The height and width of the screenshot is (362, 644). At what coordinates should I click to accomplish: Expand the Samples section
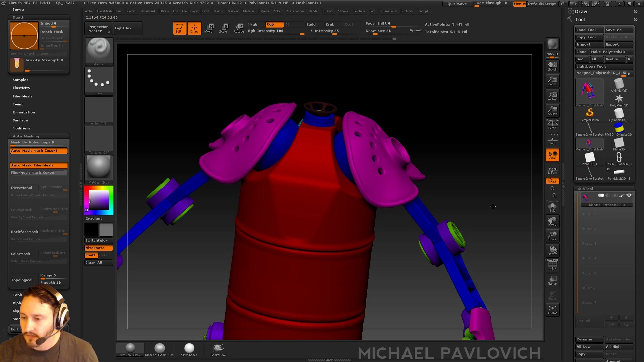coord(20,80)
